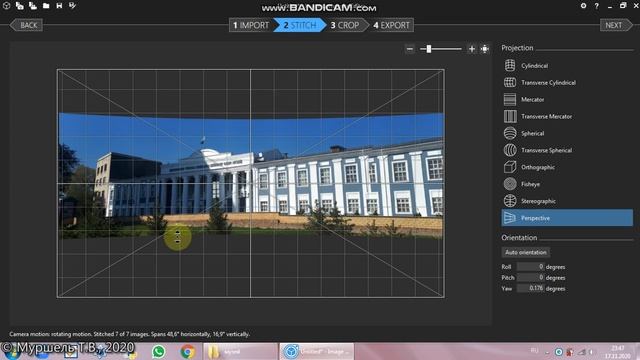Click the zoom slider handle
Screen dimensions: 640x360
click(x=429, y=49)
